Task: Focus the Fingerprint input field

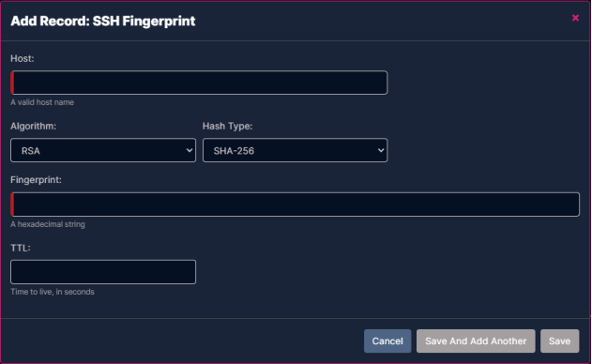Action: click(295, 205)
